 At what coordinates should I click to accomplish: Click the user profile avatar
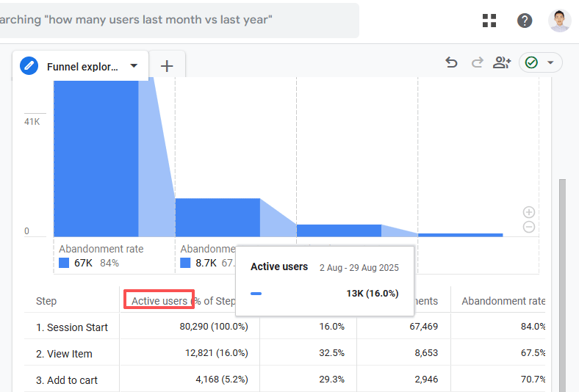(x=559, y=21)
